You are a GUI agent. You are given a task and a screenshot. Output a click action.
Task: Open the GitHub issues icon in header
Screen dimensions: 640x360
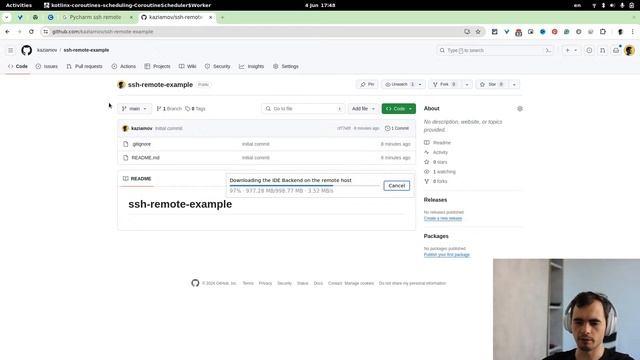point(589,50)
